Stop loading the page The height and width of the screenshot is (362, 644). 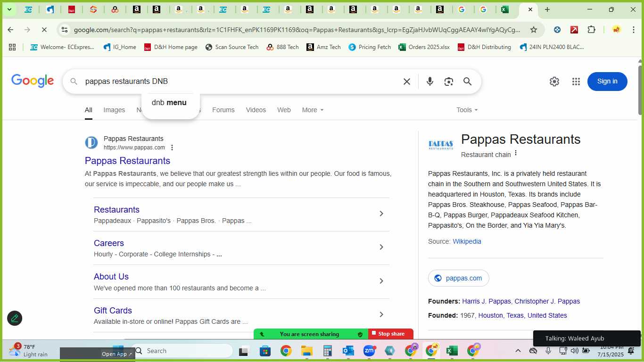coord(44,30)
